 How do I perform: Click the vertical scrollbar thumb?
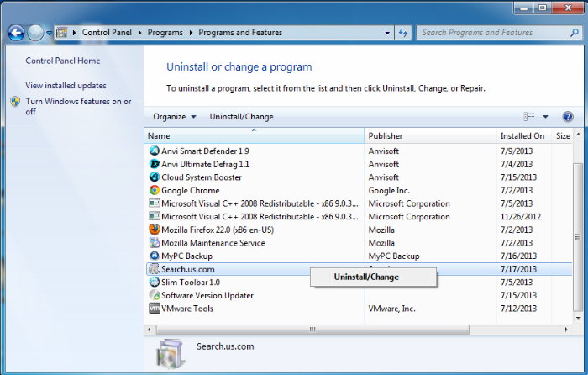(578, 237)
